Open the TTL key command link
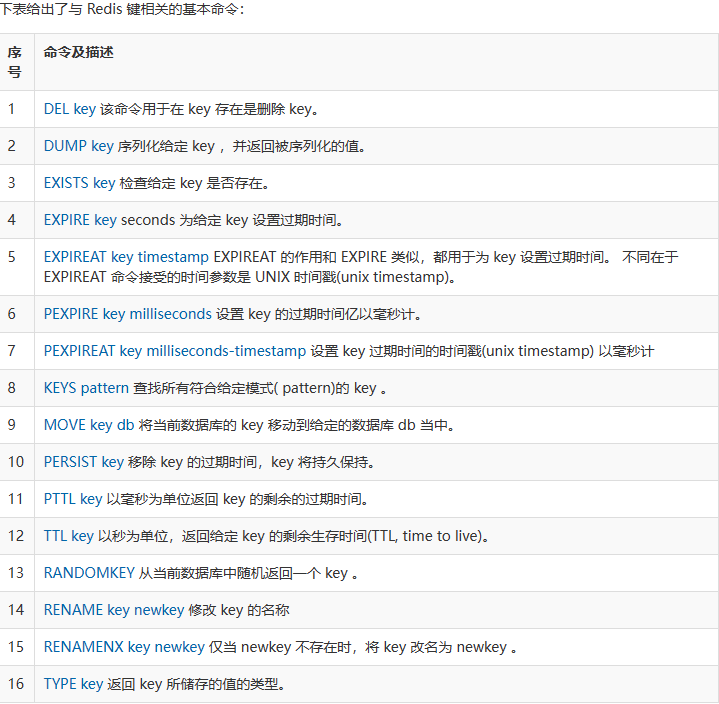Image resolution: width=719 pixels, height=704 pixels. 68,536
